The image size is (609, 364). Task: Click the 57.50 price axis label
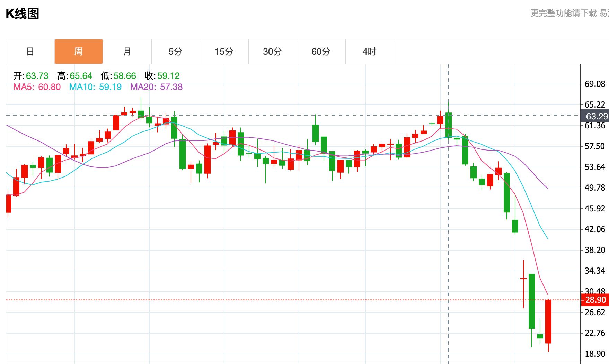pos(595,146)
